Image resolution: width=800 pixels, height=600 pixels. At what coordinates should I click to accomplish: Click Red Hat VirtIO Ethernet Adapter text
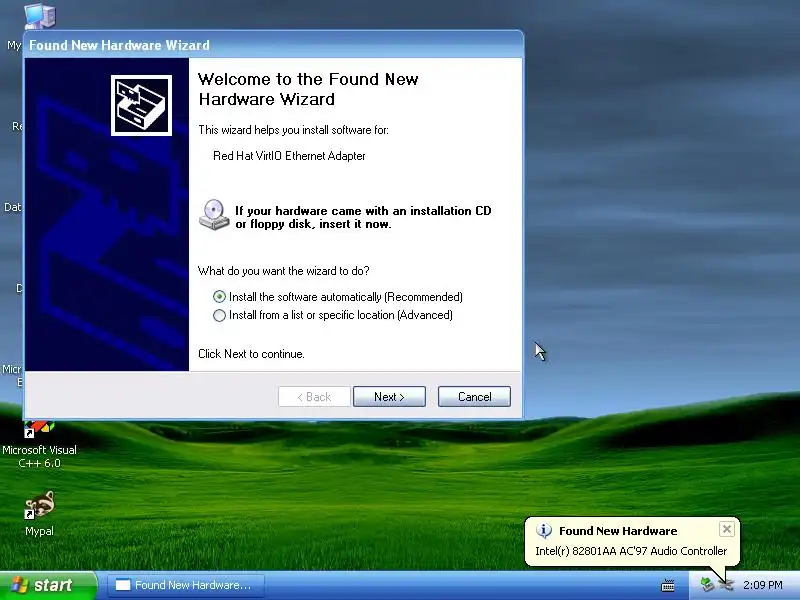[x=289, y=156]
